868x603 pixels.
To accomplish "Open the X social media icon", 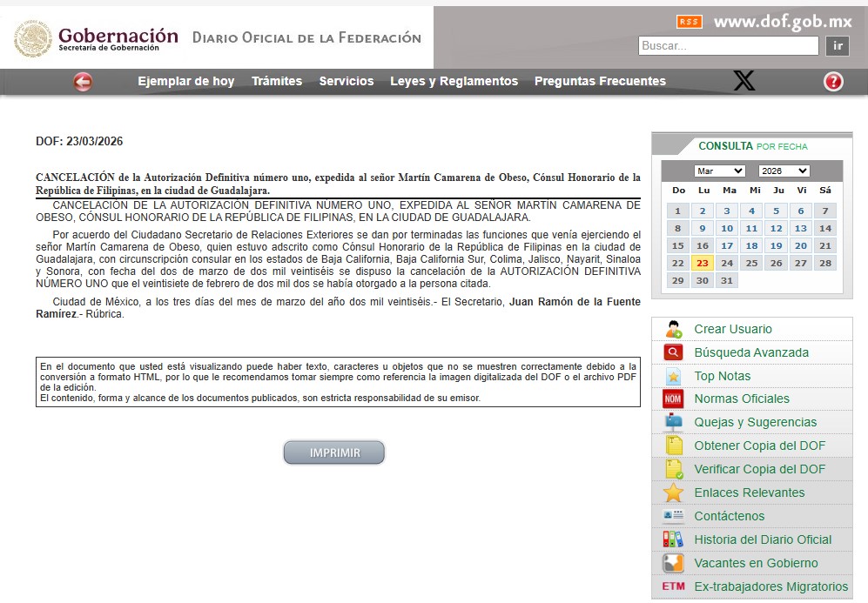I will coord(744,82).
